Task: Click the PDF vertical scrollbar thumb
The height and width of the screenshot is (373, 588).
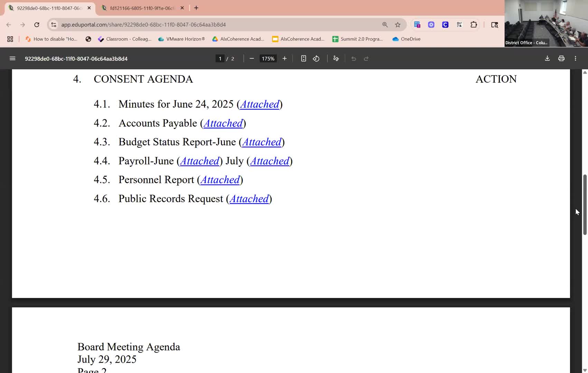Action: coord(585,205)
